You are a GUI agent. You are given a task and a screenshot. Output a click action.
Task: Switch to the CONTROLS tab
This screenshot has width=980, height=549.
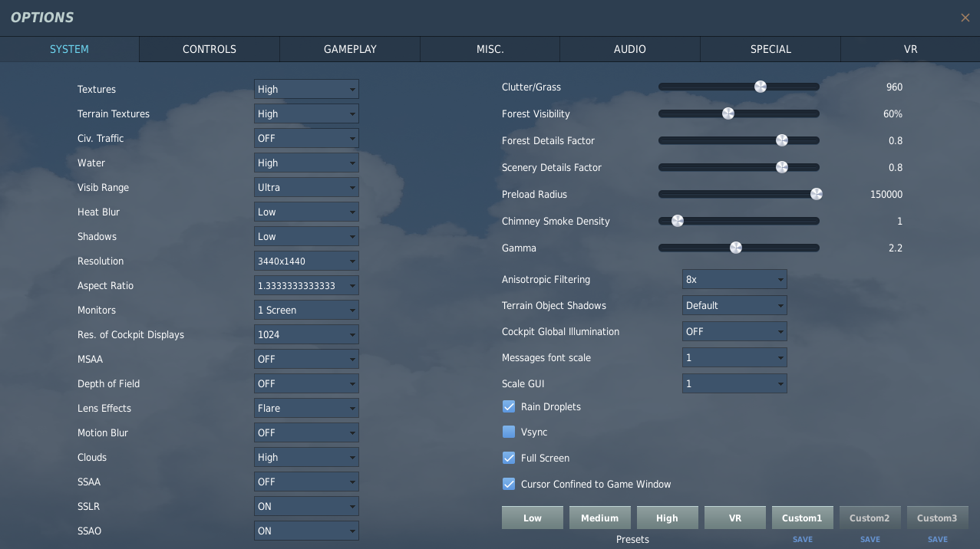[x=210, y=49]
